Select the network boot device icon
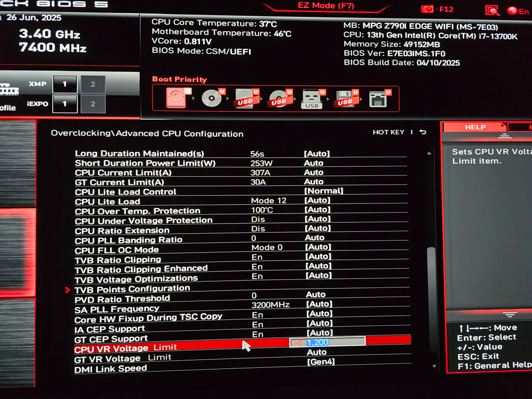 tap(379, 99)
